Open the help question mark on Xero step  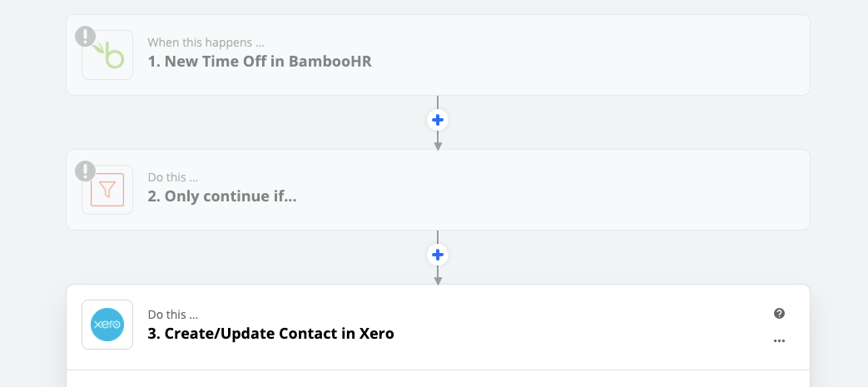pos(779,314)
